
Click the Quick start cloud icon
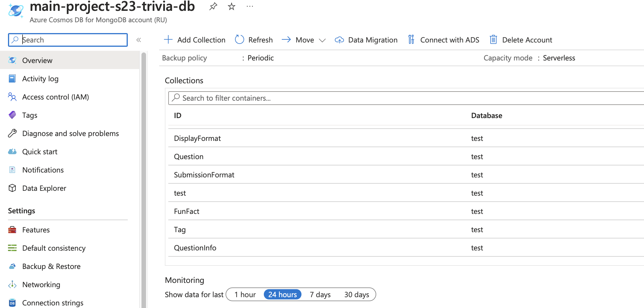coord(12,151)
